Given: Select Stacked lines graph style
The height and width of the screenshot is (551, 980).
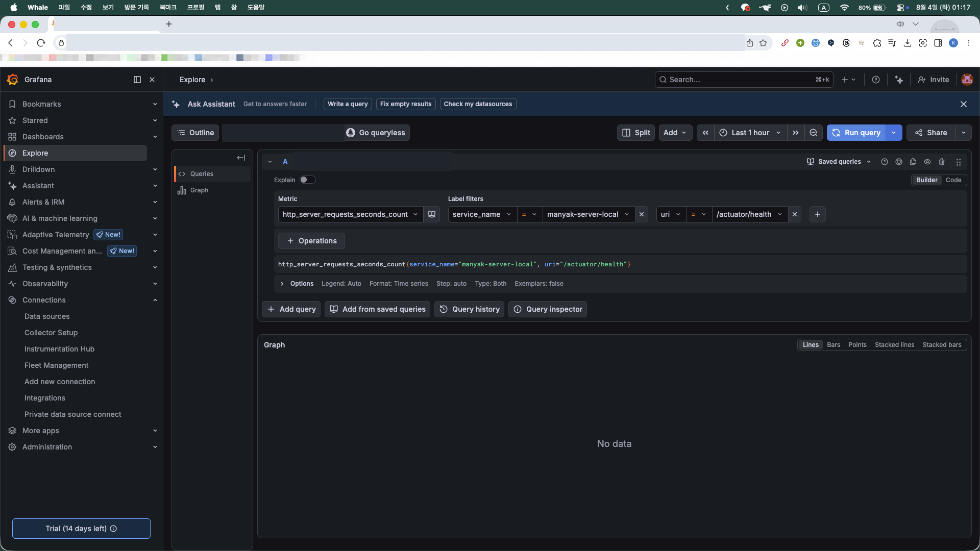Looking at the screenshot, I should point(895,345).
